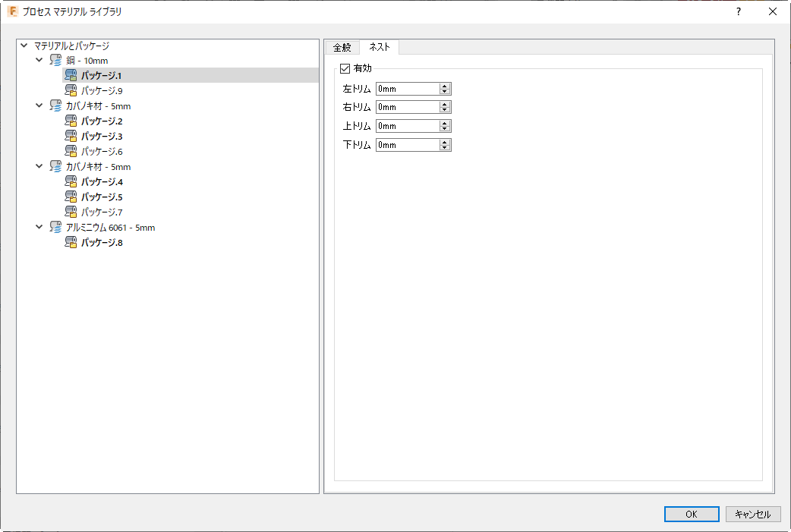Increase 上トリム value with up arrow
Screen dimensions: 791x532
coord(444,124)
